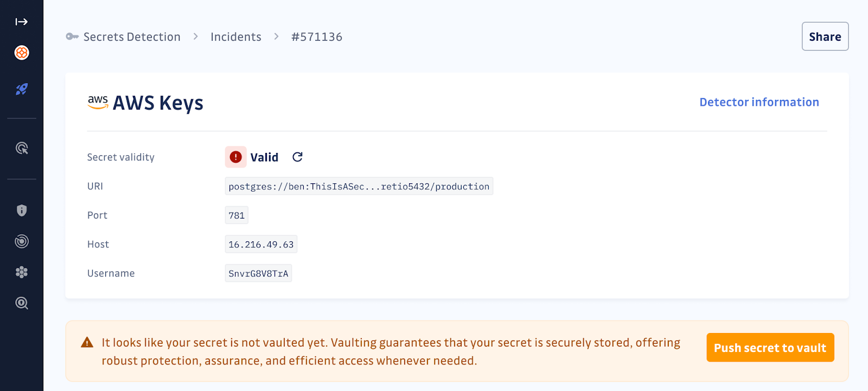Image resolution: width=868 pixels, height=391 pixels.
Task: Click the red Valid alert badge icon
Action: point(235,157)
